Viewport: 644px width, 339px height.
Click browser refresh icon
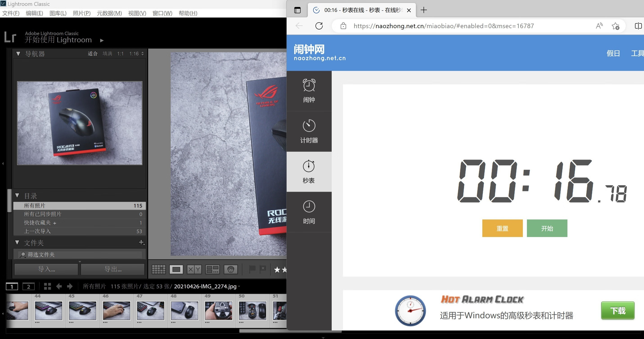coord(319,26)
